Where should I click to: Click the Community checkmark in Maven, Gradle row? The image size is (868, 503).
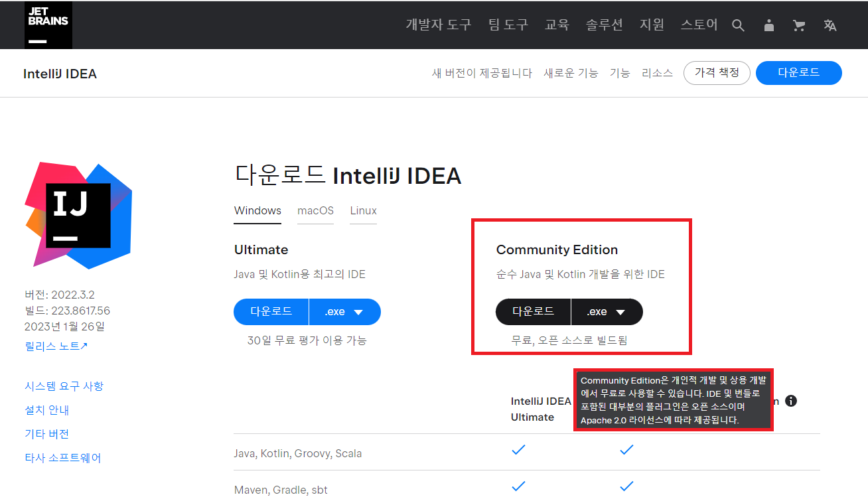tap(626, 486)
